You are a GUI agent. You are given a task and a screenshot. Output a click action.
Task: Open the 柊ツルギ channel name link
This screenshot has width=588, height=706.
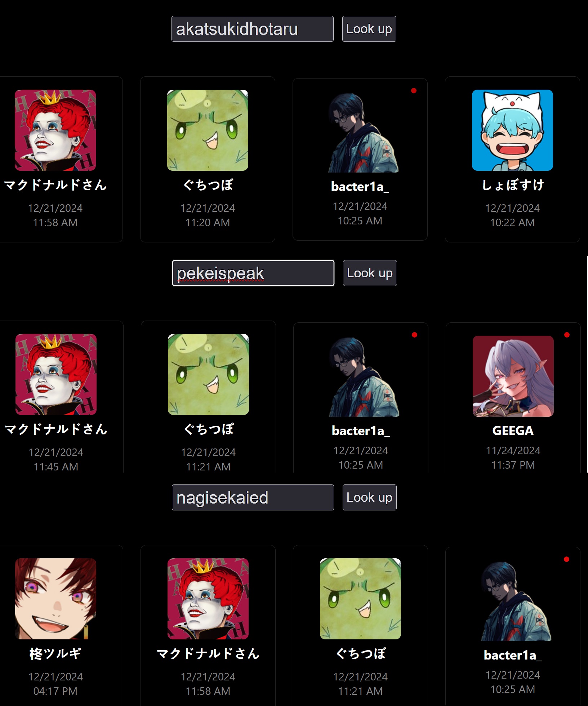pyautogui.click(x=55, y=653)
